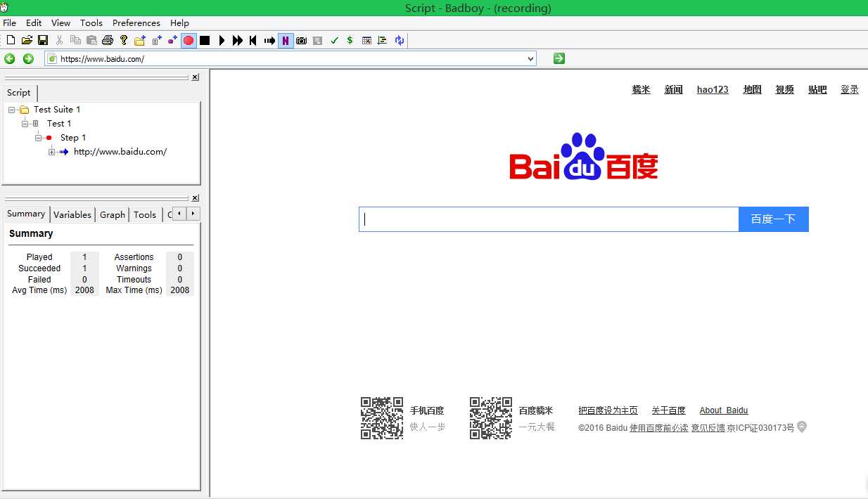Open the View menu
The height and width of the screenshot is (499, 868).
click(61, 23)
